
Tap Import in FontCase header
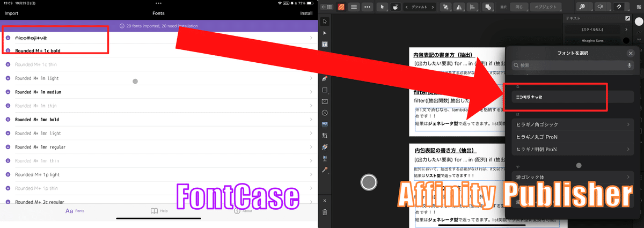(11, 13)
